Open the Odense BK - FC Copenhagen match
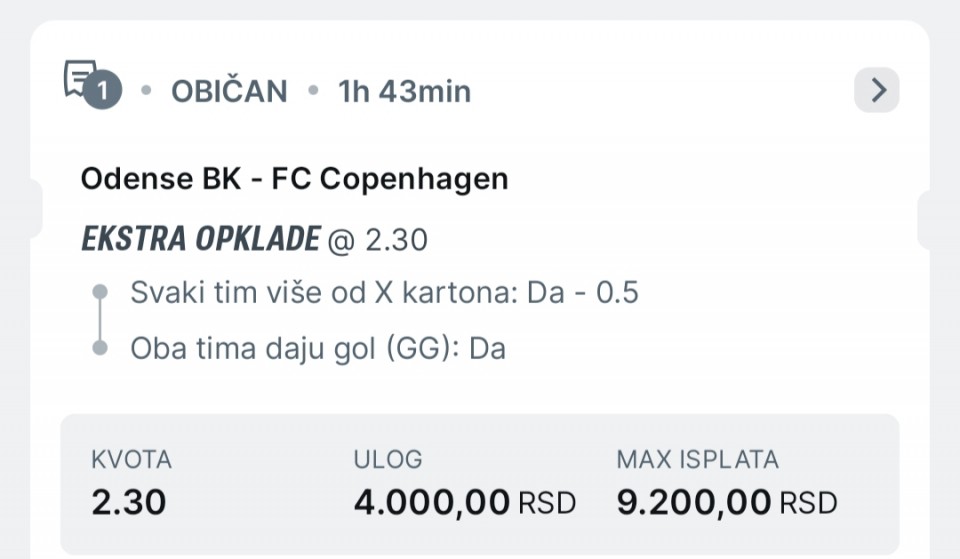 click(x=294, y=179)
